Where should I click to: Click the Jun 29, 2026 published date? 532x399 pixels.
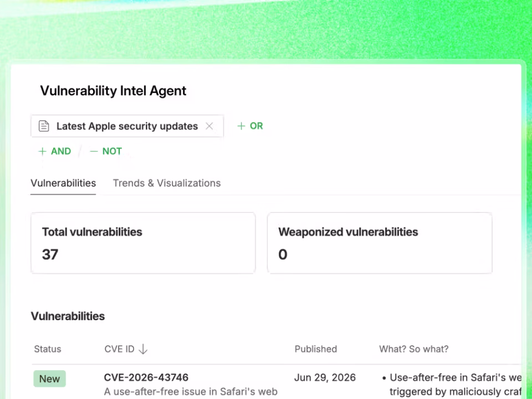[x=325, y=377]
